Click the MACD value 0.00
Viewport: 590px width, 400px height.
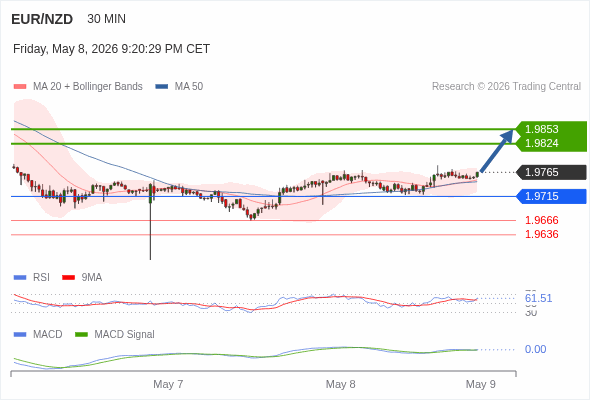(x=535, y=349)
